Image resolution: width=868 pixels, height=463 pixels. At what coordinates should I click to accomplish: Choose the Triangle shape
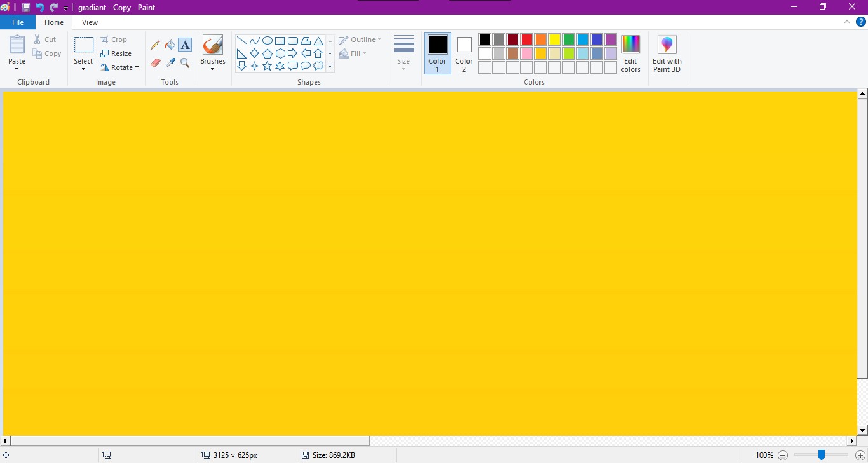[318, 41]
